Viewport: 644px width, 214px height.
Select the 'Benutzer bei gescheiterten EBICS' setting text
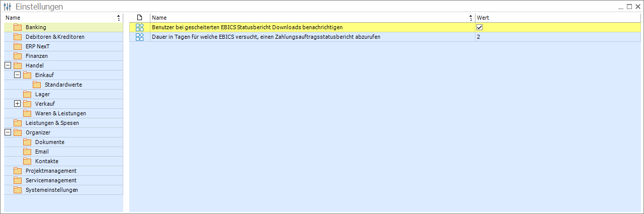pos(248,27)
